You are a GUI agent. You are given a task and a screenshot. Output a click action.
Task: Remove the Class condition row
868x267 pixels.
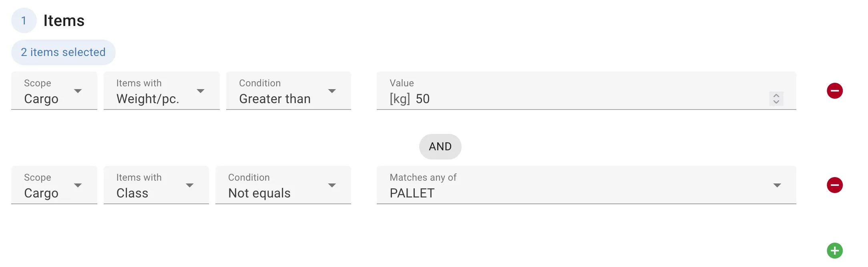(x=835, y=185)
